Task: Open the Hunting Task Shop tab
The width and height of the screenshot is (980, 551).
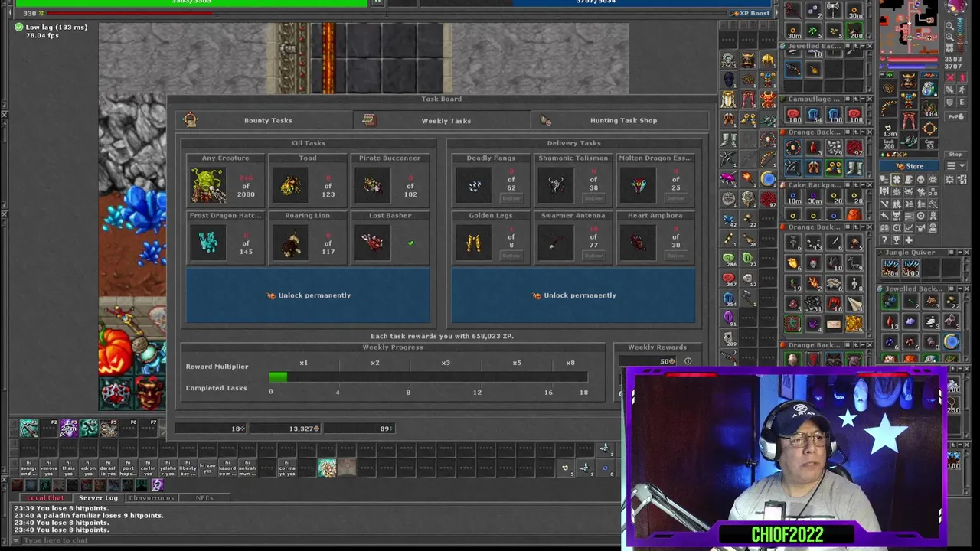Action: 619,120
